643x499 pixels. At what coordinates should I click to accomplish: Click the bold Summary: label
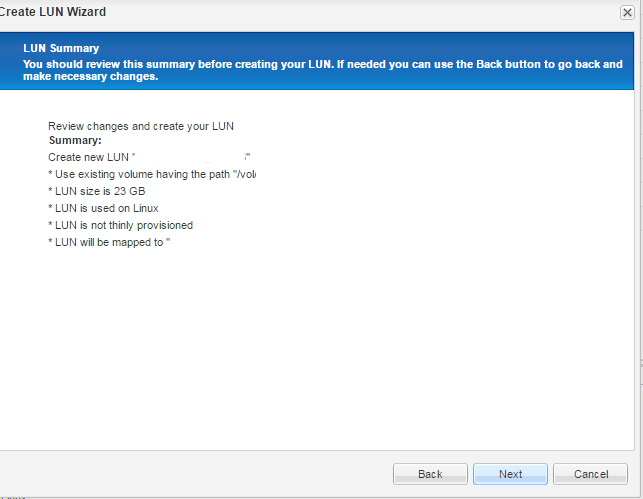(75, 141)
